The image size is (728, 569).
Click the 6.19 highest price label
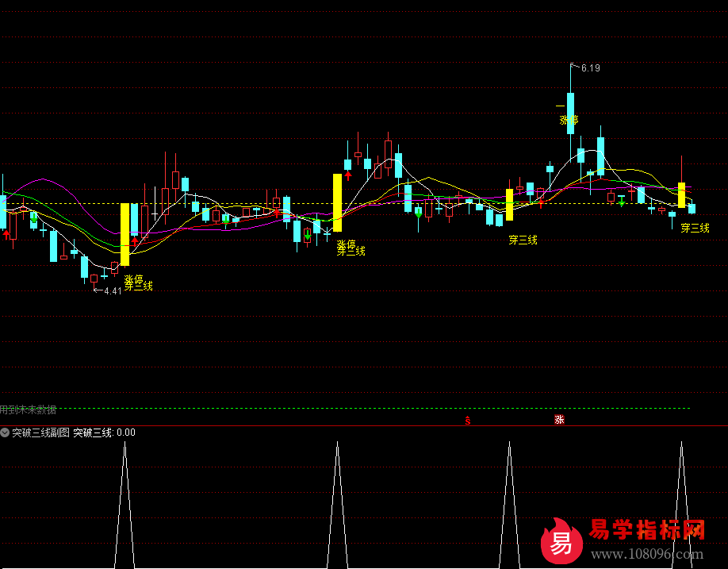(590, 68)
